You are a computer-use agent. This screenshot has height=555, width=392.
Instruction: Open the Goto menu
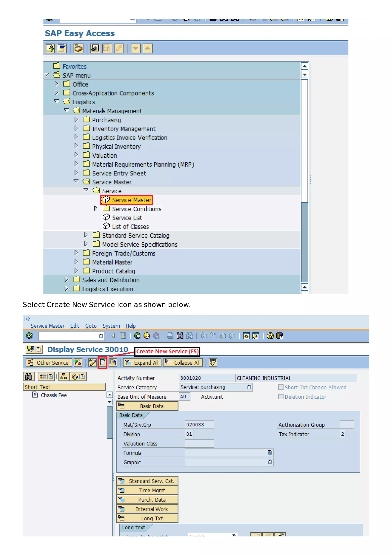click(91, 326)
